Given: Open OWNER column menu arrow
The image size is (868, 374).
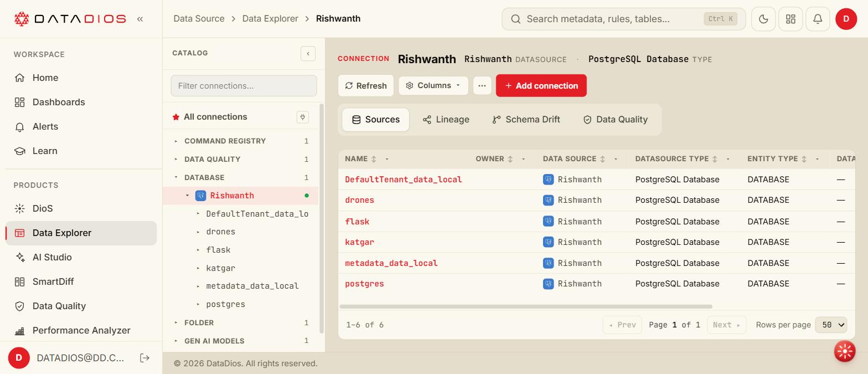Looking at the screenshot, I should (x=524, y=159).
